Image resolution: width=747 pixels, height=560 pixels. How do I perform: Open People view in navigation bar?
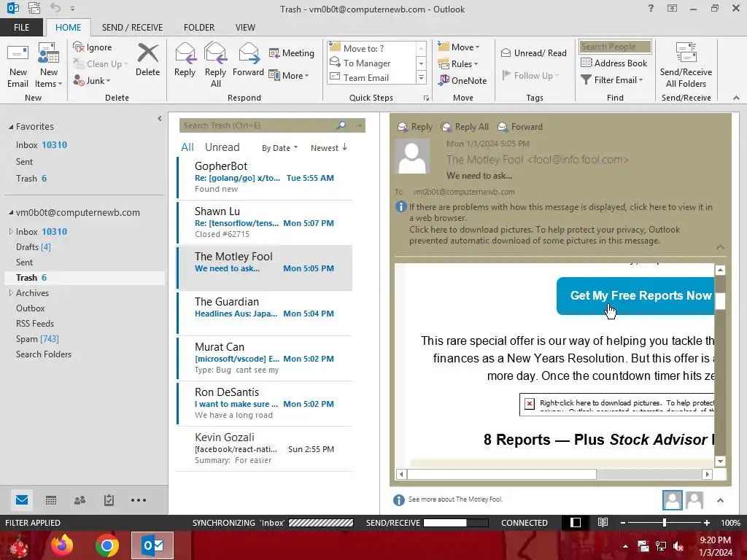point(80,500)
